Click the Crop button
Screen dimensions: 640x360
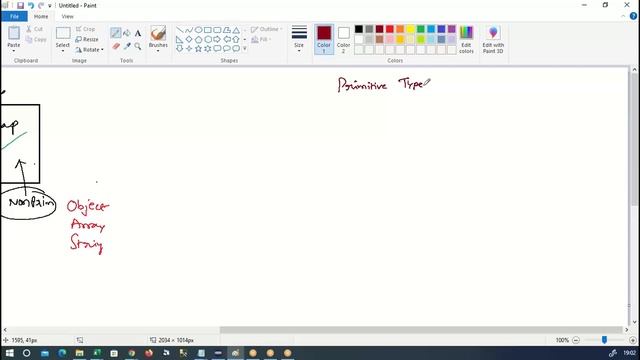point(85,29)
